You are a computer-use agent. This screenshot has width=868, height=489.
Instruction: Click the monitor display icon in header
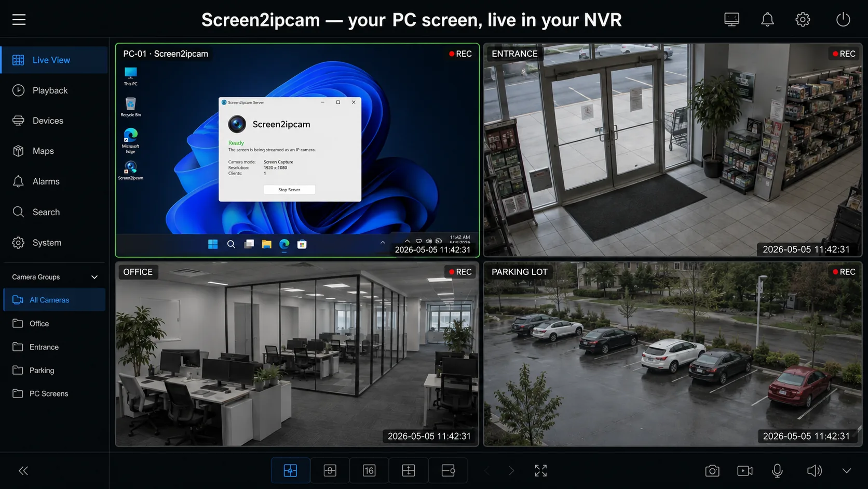tap(731, 20)
